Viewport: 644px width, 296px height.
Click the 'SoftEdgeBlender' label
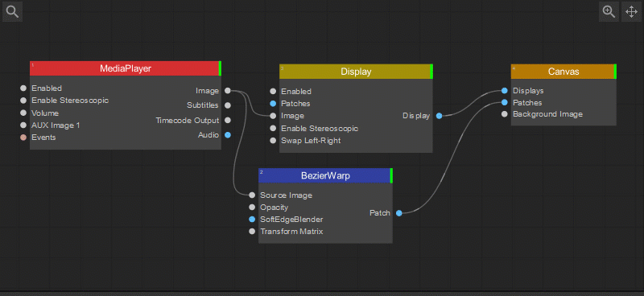[x=291, y=220]
